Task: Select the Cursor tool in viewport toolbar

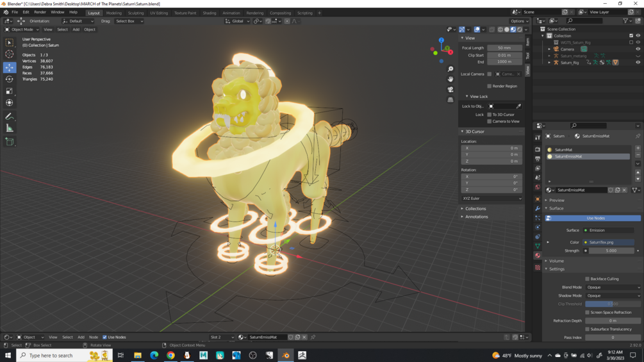Action: tap(10, 54)
